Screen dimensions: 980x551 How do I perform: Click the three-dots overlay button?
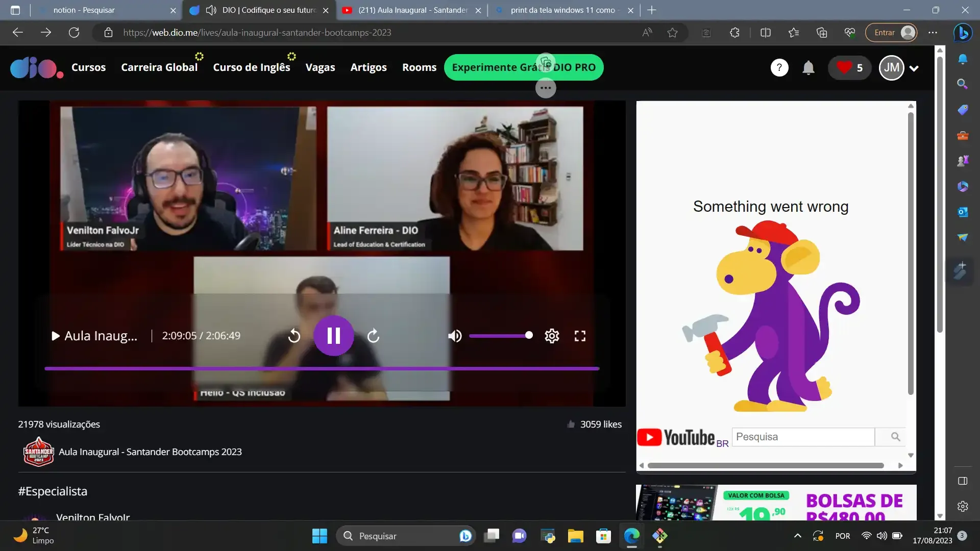(546, 88)
